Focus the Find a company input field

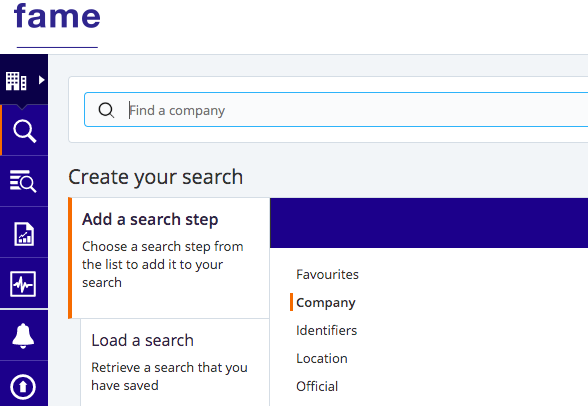coord(336,110)
